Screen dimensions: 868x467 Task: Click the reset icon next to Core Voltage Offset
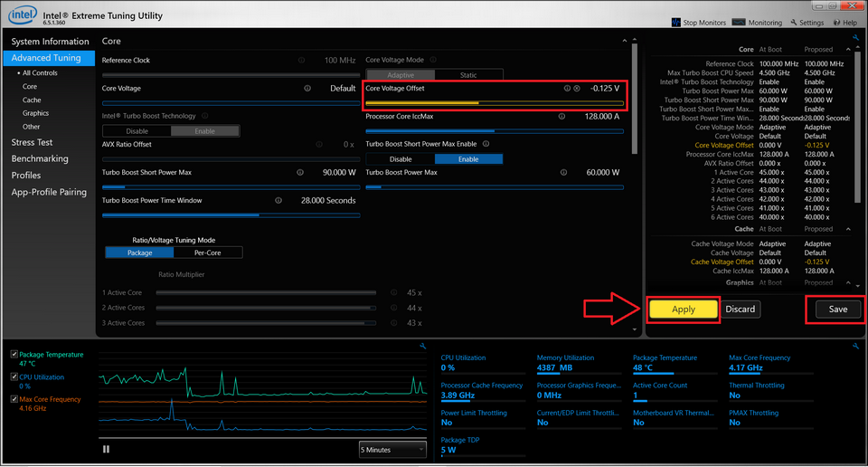tap(577, 89)
